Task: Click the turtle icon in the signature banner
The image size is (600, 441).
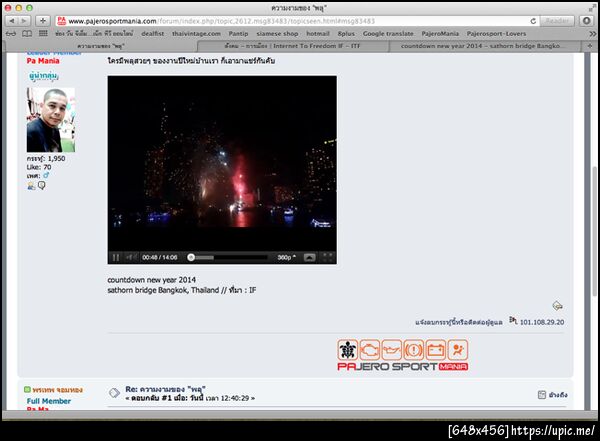Action: (x=348, y=350)
